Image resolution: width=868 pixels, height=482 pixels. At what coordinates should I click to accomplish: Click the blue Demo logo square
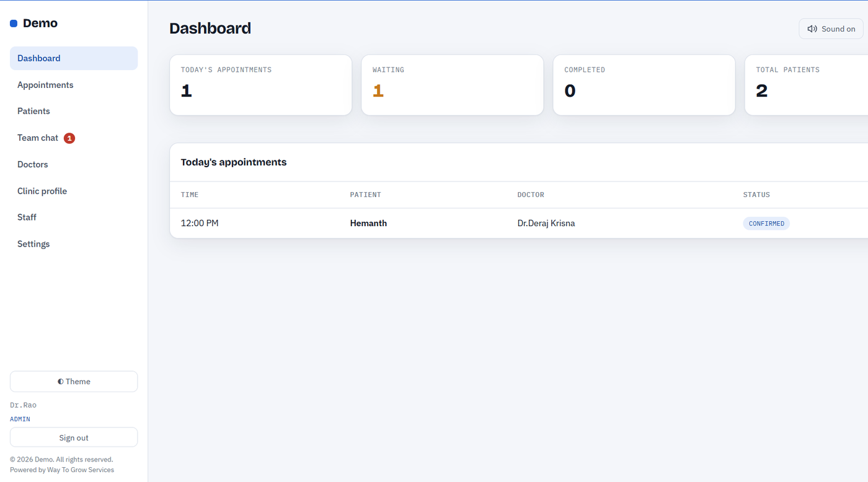tap(14, 24)
